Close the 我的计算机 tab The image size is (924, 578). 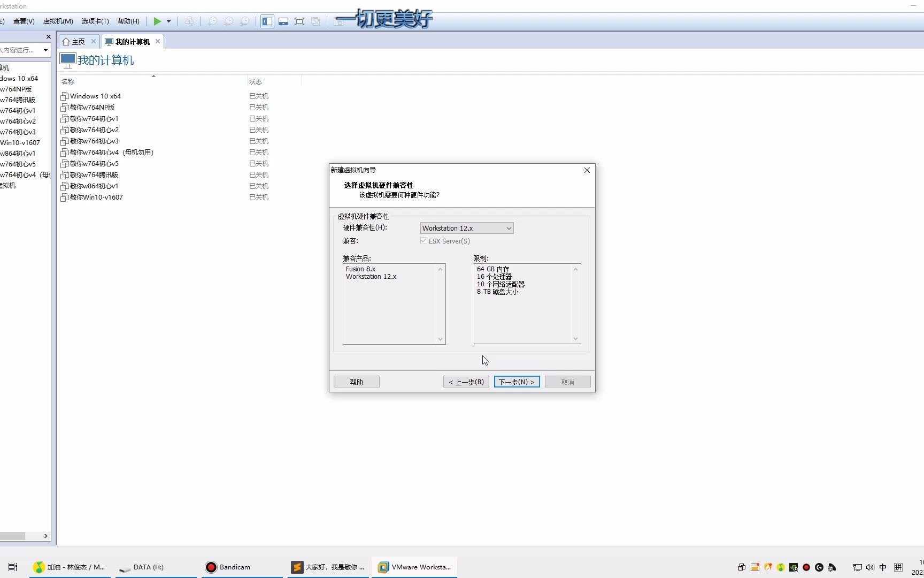pos(158,41)
